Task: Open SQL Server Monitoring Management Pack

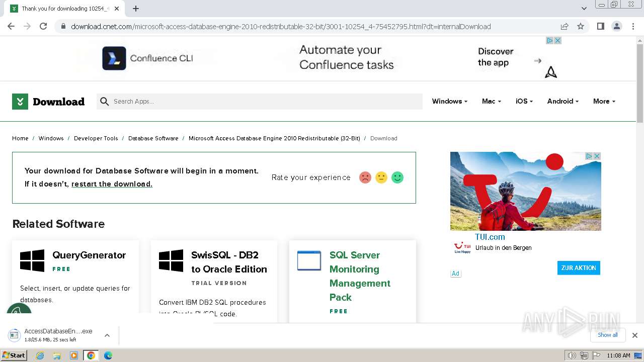Action: [360, 276]
